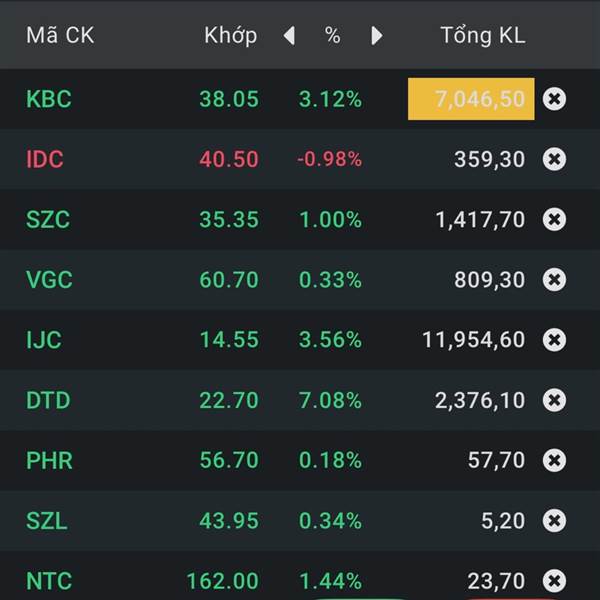Open the NTC stock symbol
This screenshot has width=600, height=600.
49,580
